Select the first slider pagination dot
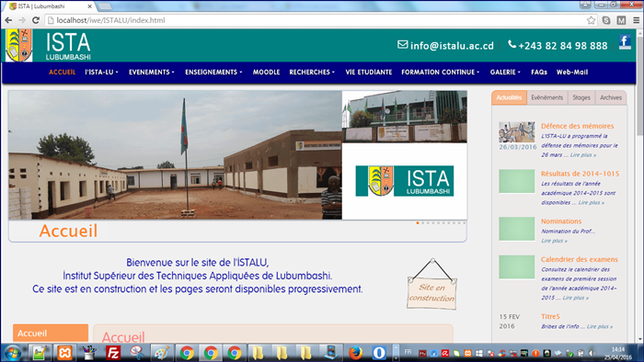Image resolution: width=644 pixels, height=362 pixels. click(x=418, y=223)
